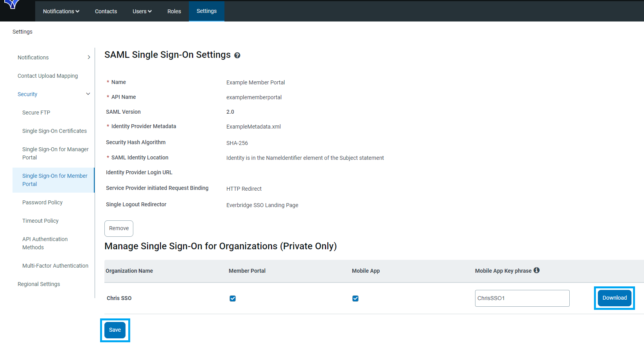Open the SAML settings help icon
This screenshot has height=345, width=644.
tap(237, 55)
